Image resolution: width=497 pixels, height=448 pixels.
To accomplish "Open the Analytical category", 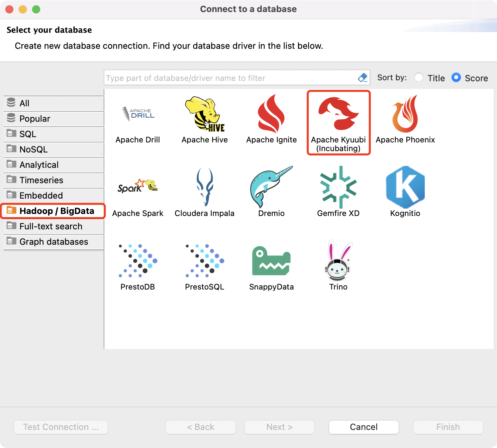I will click(54, 165).
